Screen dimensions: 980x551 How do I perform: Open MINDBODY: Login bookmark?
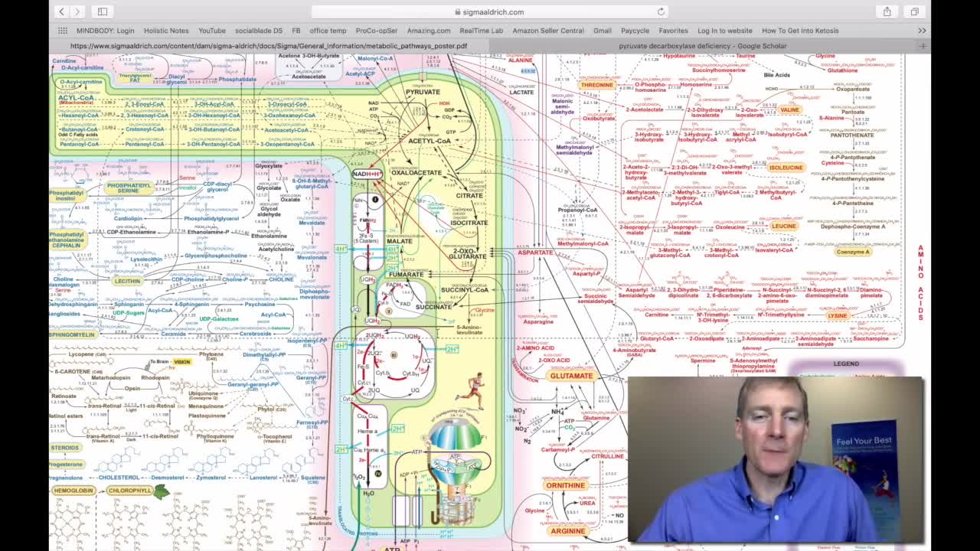[105, 31]
